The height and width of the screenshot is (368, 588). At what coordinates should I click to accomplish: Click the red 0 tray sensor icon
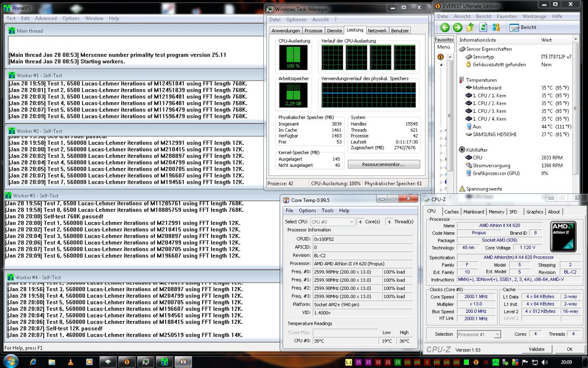coord(427,362)
